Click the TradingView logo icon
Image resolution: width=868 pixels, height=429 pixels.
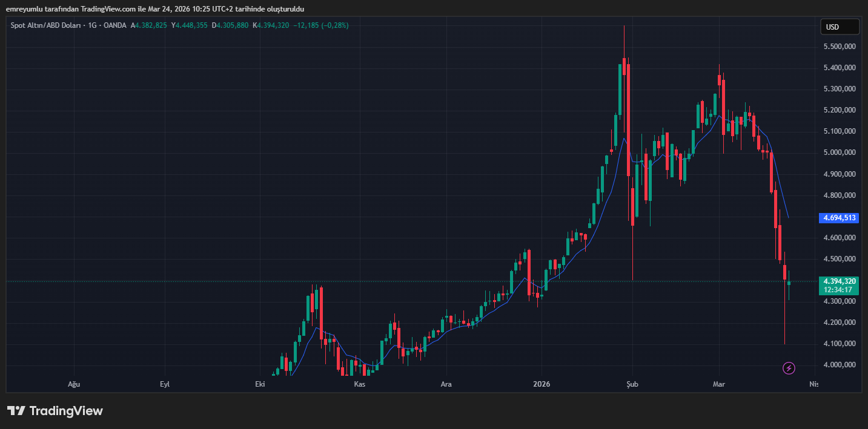coord(16,411)
